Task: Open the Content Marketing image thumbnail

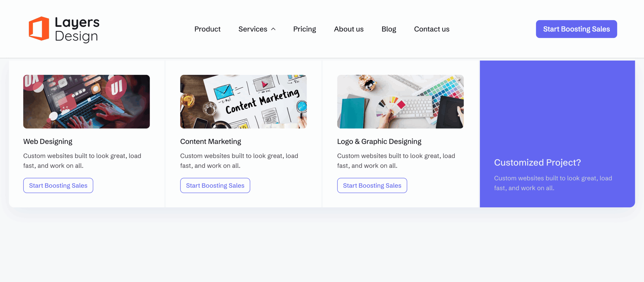Action: pyautogui.click(x=243, y=102)
